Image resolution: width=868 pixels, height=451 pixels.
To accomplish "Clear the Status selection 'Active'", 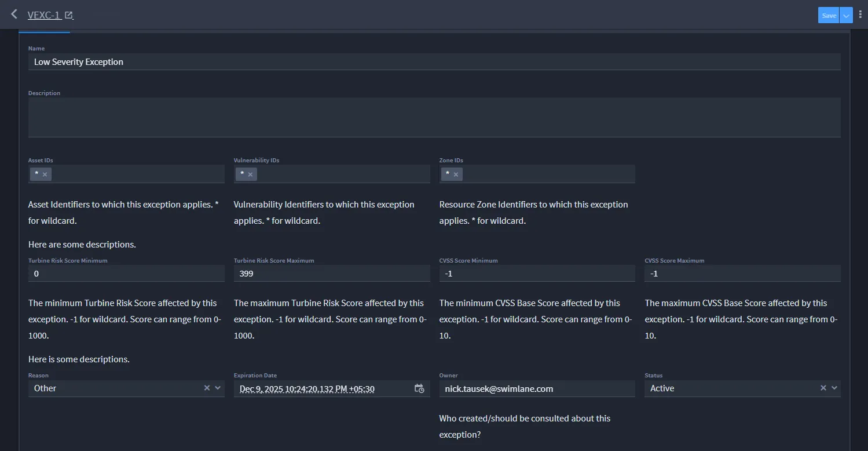I will click(x=823, y=388).
